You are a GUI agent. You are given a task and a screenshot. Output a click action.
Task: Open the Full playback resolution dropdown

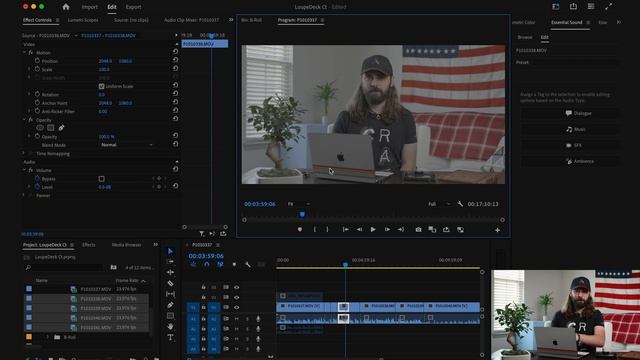point(439,204)
